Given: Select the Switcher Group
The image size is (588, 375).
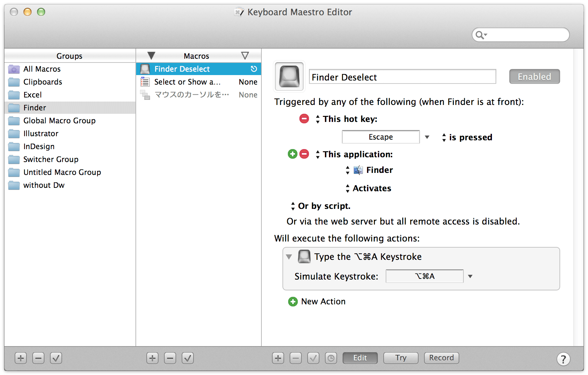Looking at the screenshot, I should point(70,159).
